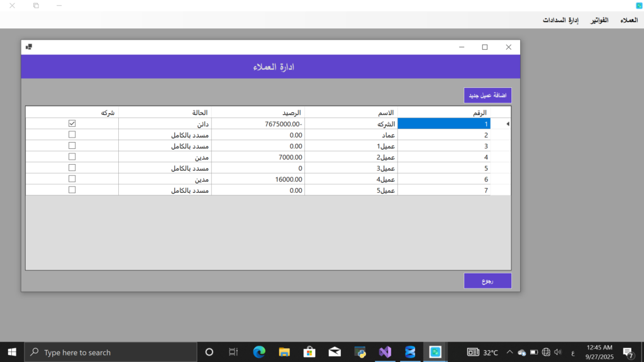Select the status cell مدين for عميل2
Image resolution: width=644 pixels, height=362 pixels.
point(165,156)
